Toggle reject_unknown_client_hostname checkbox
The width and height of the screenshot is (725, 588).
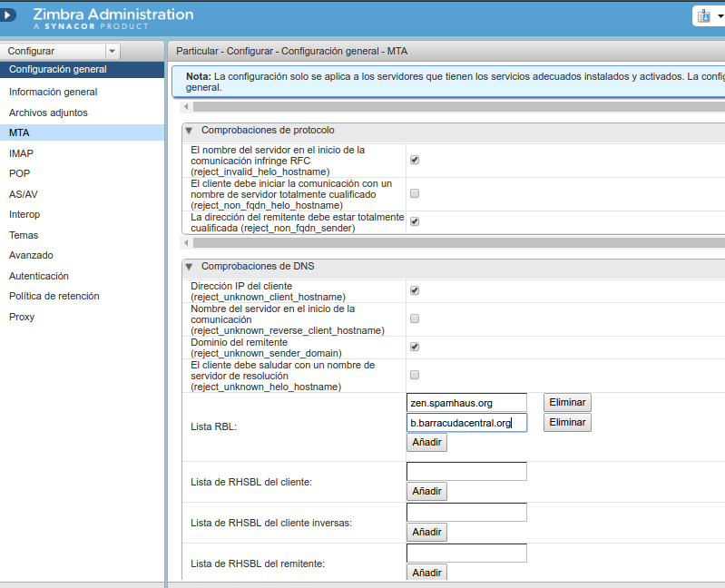point(415,290)
